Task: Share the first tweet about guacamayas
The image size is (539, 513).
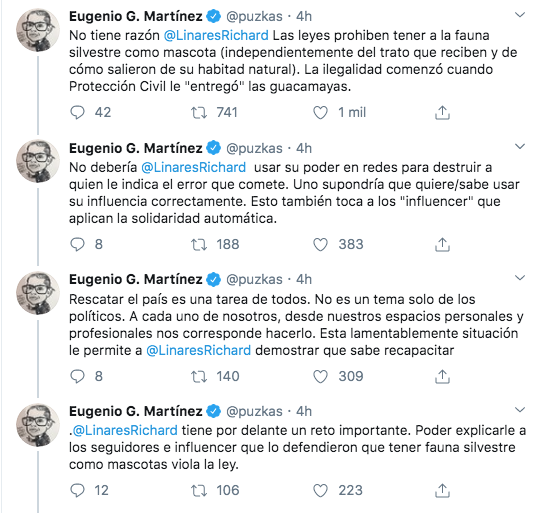Action: pos(442,112)
